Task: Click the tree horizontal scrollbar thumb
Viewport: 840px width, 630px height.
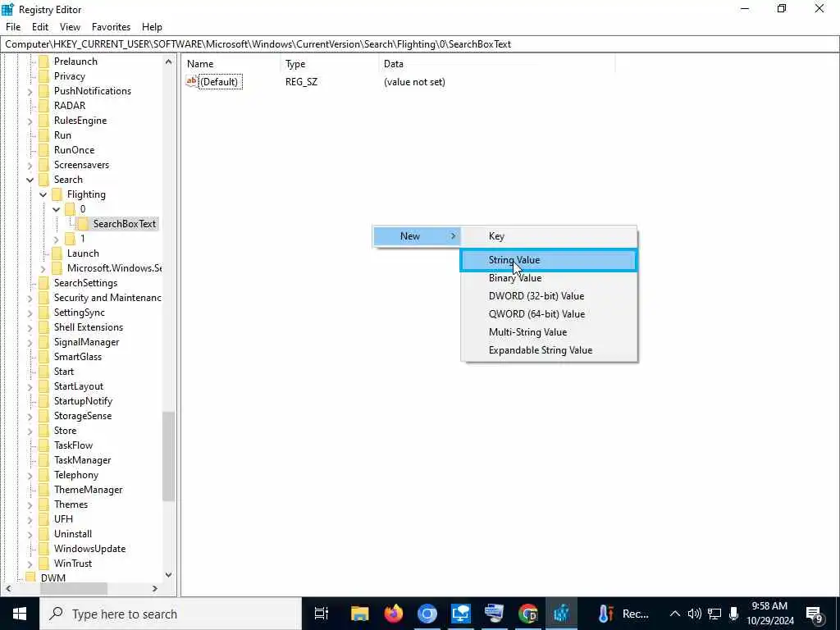Action: pyautogui.click(x=73, y=589)
